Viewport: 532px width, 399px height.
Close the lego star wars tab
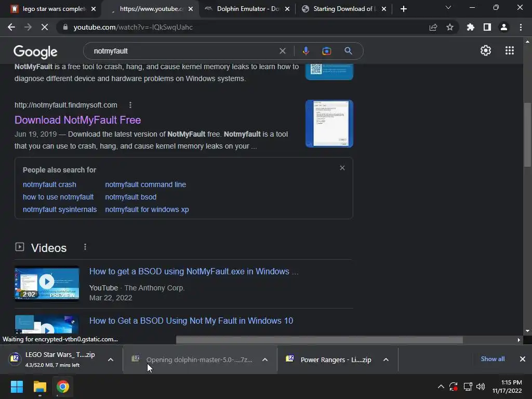pos(94,9)
